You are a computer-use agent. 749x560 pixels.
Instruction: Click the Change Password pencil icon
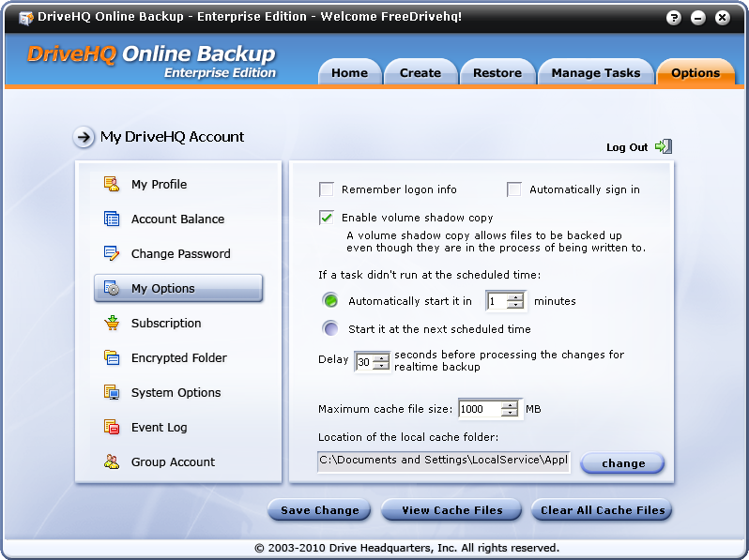click(x=112, y=253)
